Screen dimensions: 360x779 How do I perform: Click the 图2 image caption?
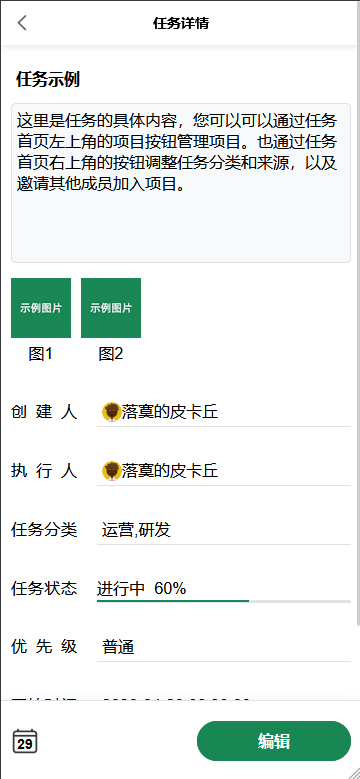pyautogui.click(x=111, y=354)
